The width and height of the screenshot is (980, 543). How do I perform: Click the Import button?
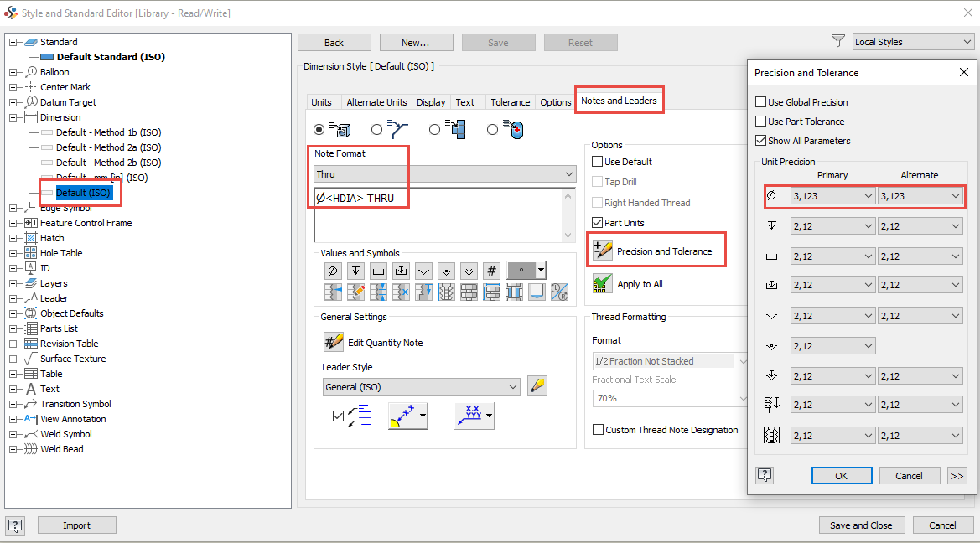pyautogui.click(x=76, y=525)
